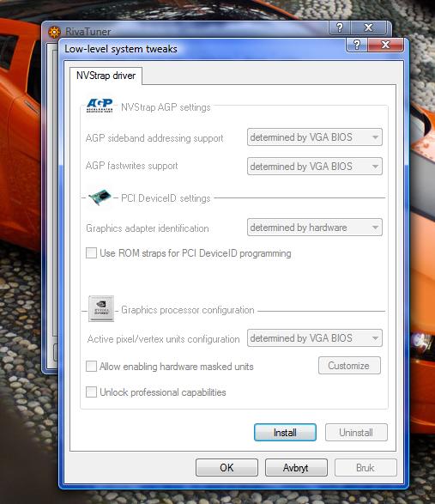Open Graphics adapter identification dropdown

pyautogui.click(x=315, y=228)
